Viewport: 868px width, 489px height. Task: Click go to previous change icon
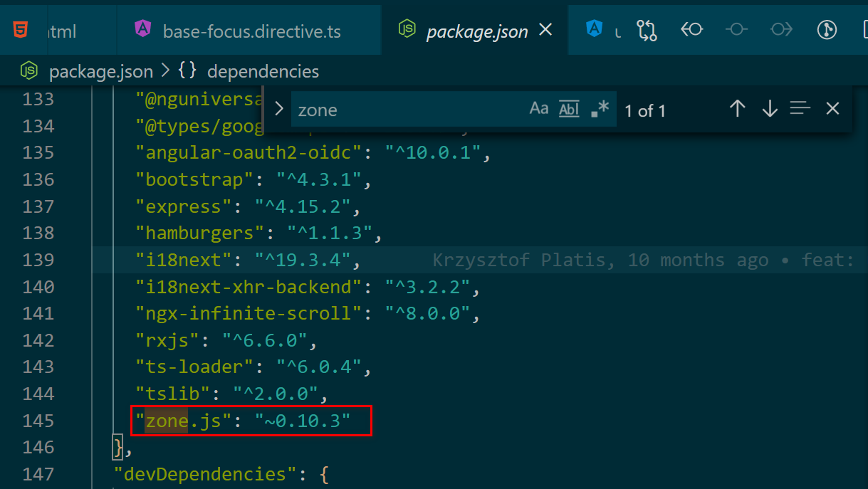pos(691,29)
